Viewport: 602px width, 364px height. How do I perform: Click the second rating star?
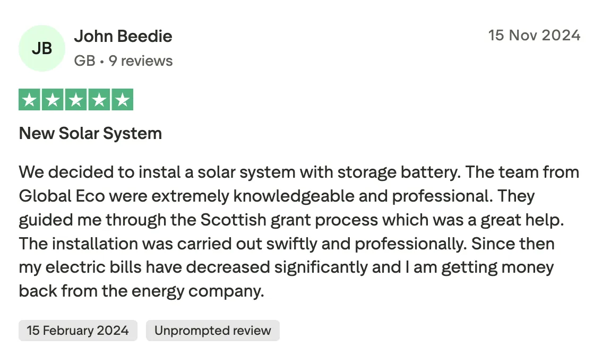[53, 100]
